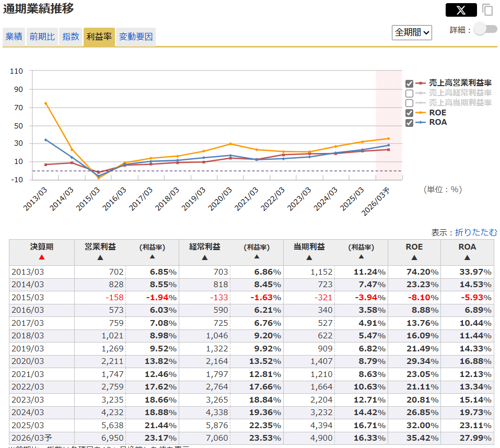Switch to the 変動要因 tab
The width and height of the screenshot is (500, 448).
point(135,37)
